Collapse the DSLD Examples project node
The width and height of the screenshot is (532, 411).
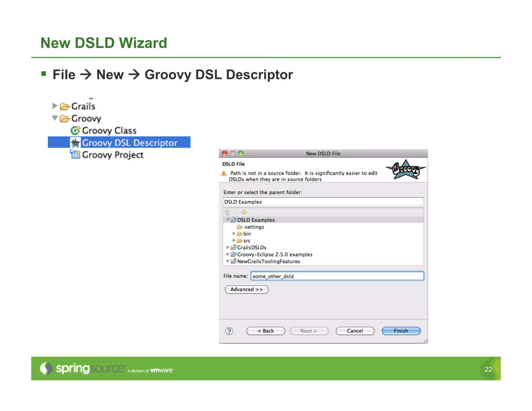click(x=228, y=220)
